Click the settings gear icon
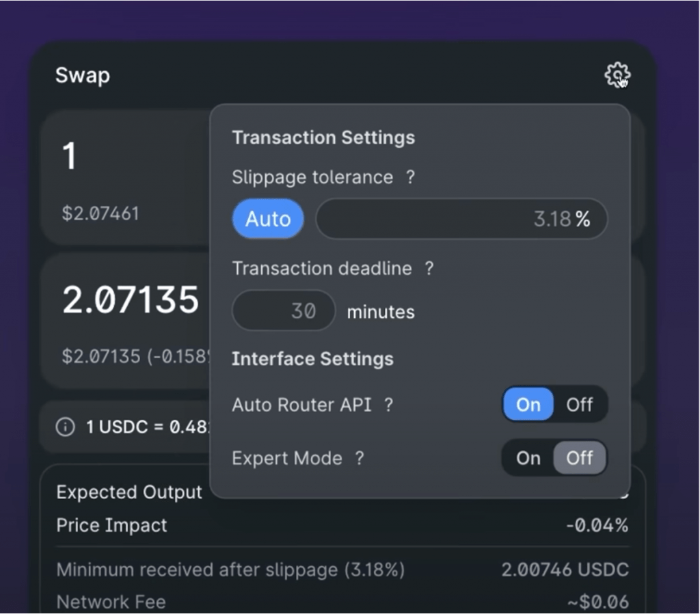 point(617,75)
